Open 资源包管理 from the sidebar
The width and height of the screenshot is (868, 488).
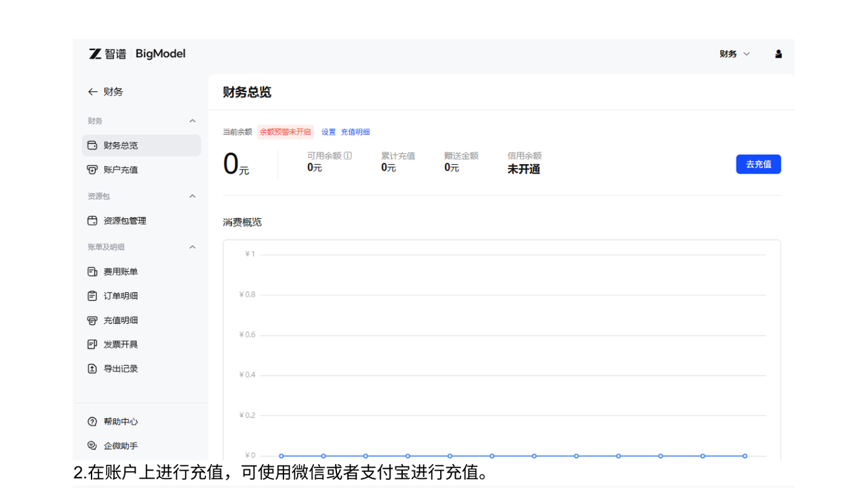(92, 220)
